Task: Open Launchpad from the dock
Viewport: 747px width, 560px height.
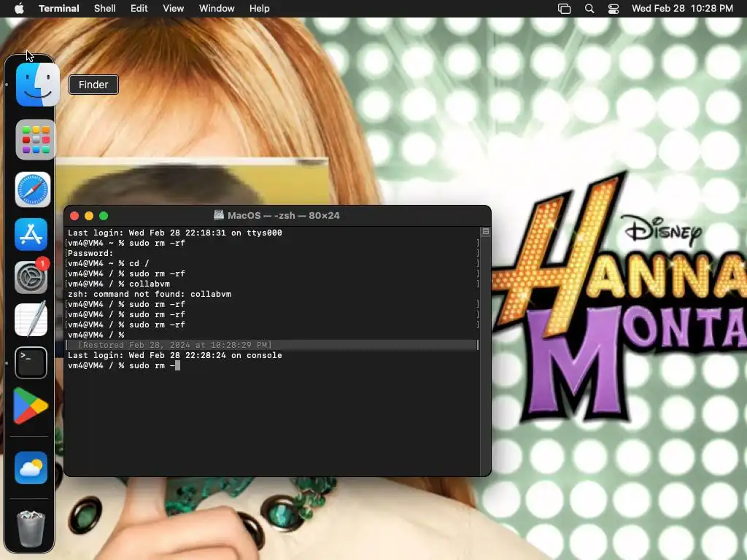Action: [35, 139]
